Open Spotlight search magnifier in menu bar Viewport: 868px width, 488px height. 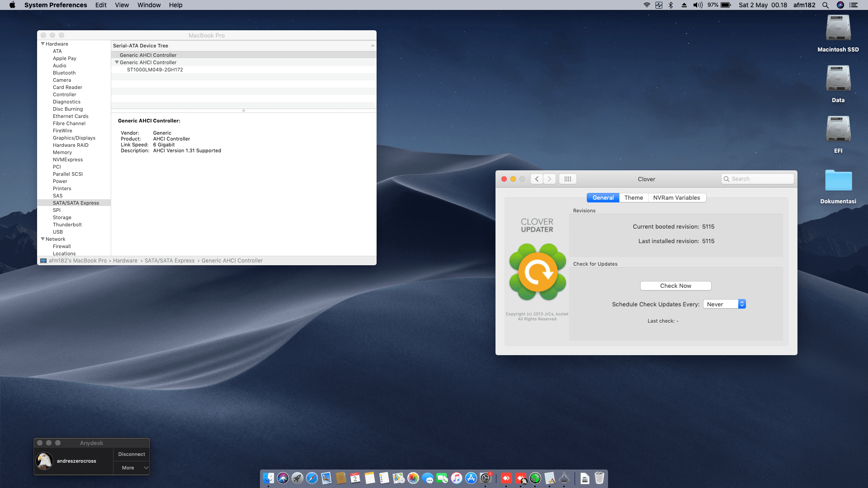pyautogui.click(x=826, y=5)
